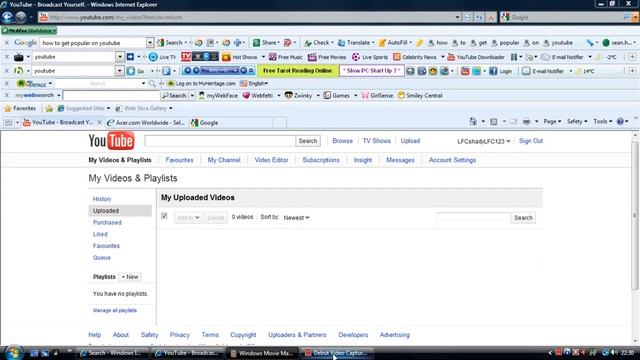
Task: Click Manage all playlists link
Action: click(x=115, y=311)
